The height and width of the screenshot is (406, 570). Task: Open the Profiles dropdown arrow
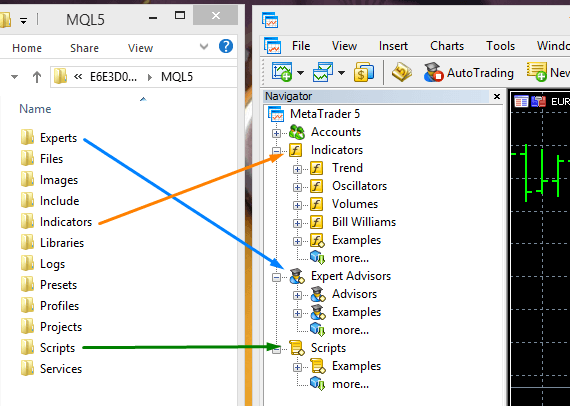point(341,73)
